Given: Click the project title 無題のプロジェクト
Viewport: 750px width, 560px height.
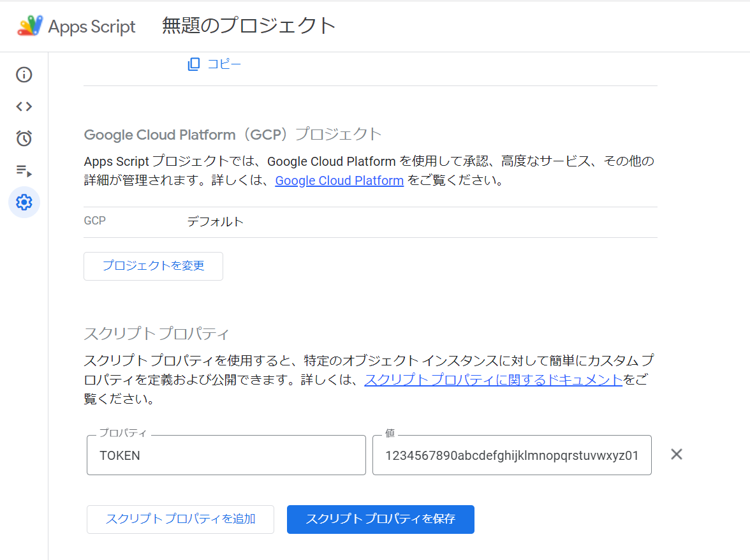Looking at the screenshot, I should point(249,26).
